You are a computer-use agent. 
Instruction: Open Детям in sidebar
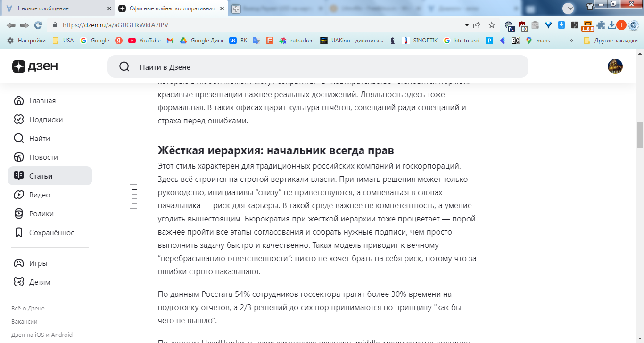(50, 282)
